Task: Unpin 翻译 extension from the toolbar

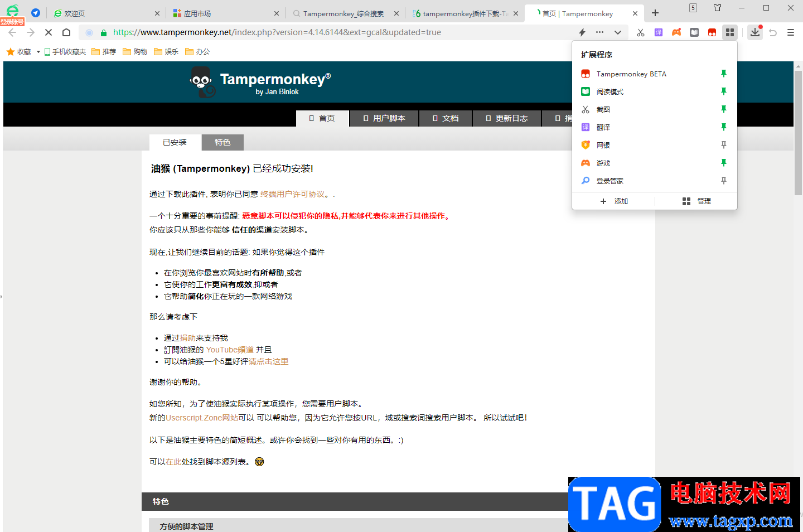Action: pos(723,127)
